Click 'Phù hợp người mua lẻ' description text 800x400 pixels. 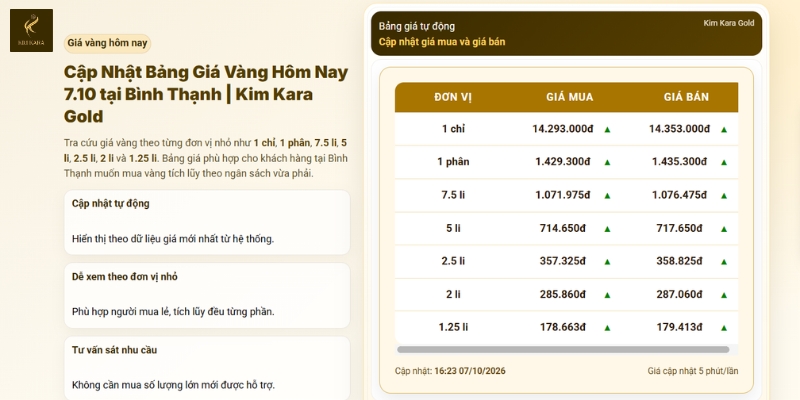(173, 312)
